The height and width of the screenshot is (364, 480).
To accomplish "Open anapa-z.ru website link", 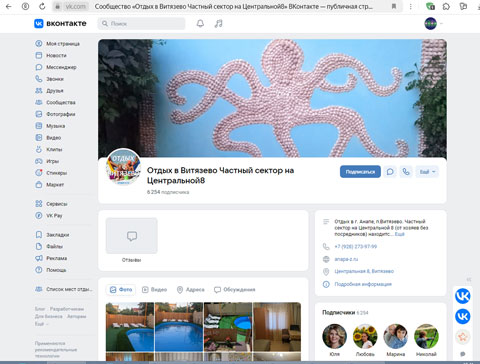I will coord(346,259).
